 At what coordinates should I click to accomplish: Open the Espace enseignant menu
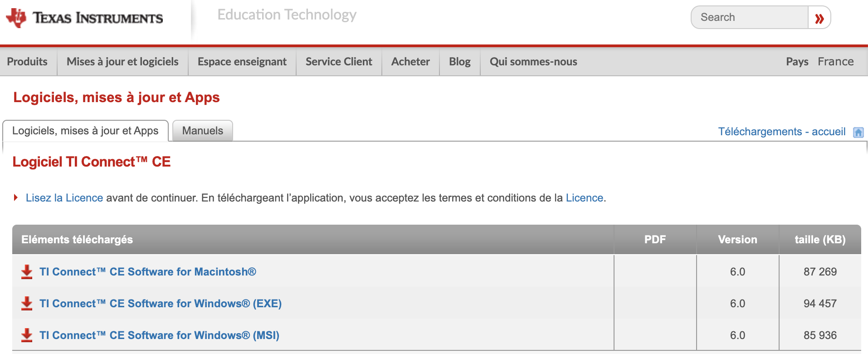click(242, 62)
